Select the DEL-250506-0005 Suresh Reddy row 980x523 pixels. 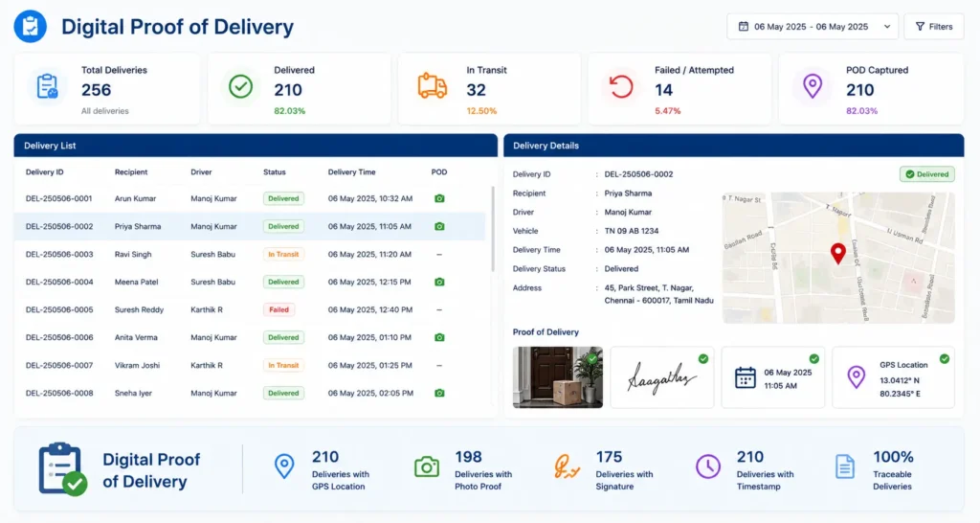pyautogui.click(x=250, y=309)
